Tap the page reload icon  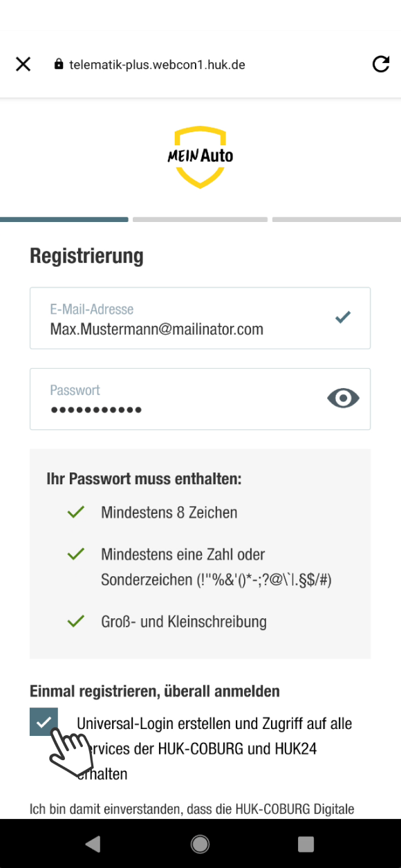point(381,64)
